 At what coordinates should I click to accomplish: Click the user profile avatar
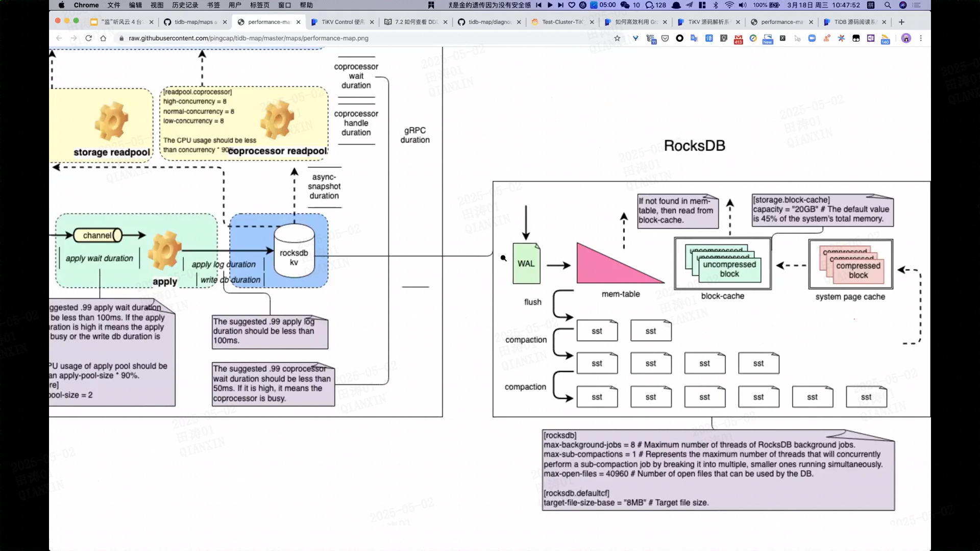906,38
